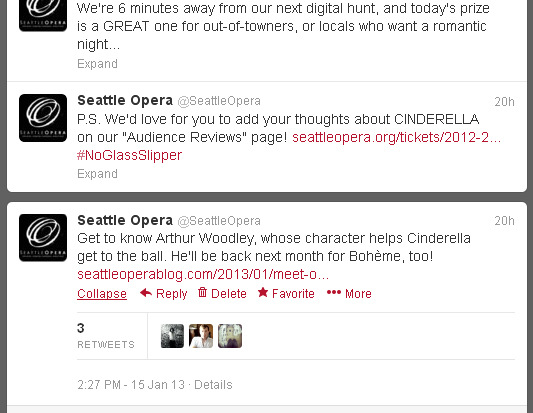Click the Delete trash can icon

(202, 292)
